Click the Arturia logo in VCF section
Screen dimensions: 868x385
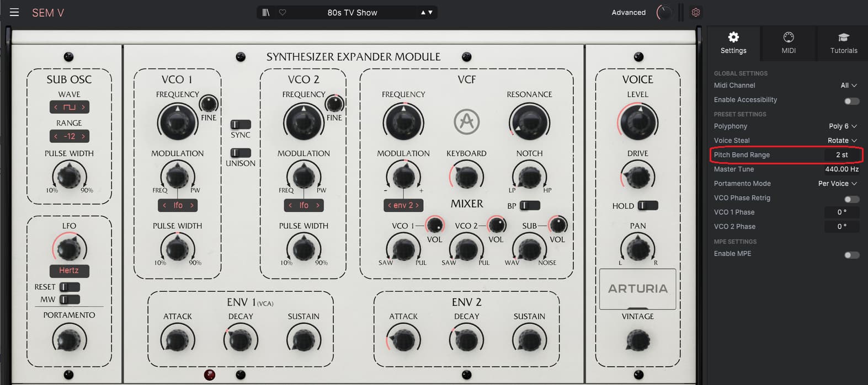pos(466,122)
